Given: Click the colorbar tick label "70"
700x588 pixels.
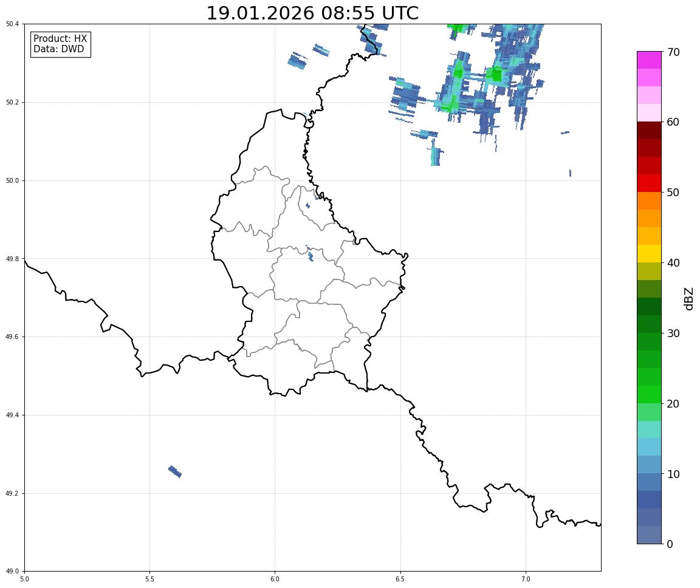Looking at the screenshot, I should (673, 52).
